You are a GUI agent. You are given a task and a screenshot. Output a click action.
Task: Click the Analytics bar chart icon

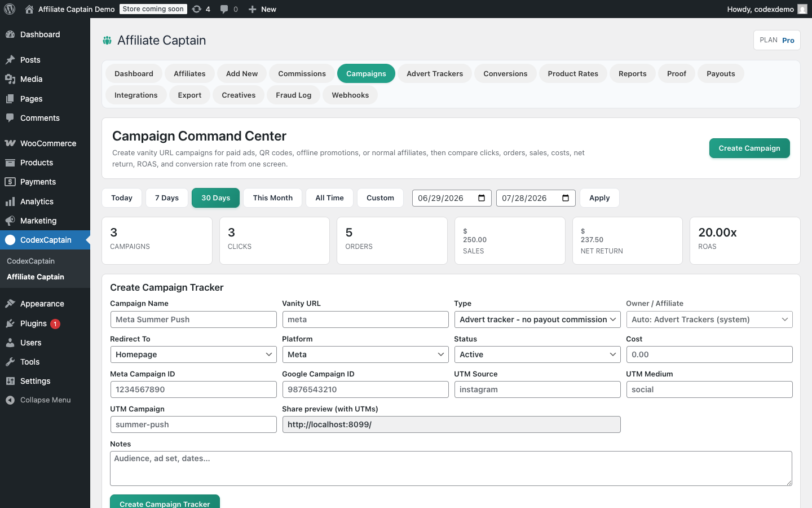(10, 202)
